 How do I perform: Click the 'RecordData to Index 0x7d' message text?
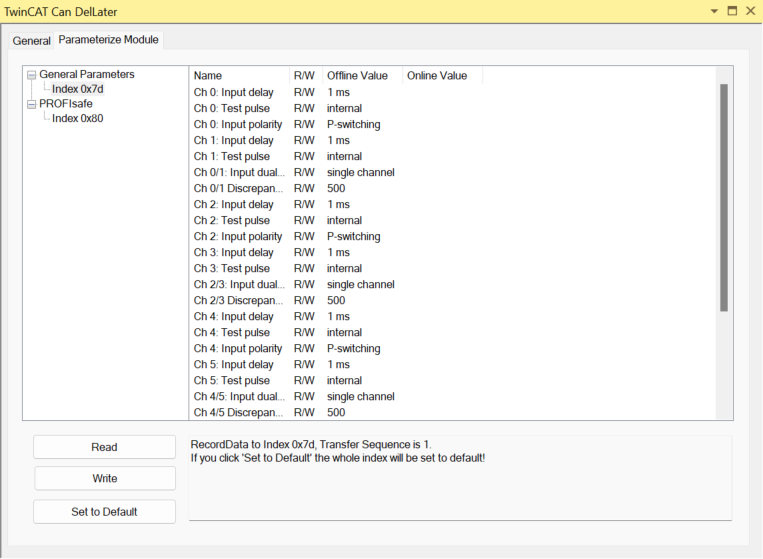pyautogui.click(x=311, y=445)
